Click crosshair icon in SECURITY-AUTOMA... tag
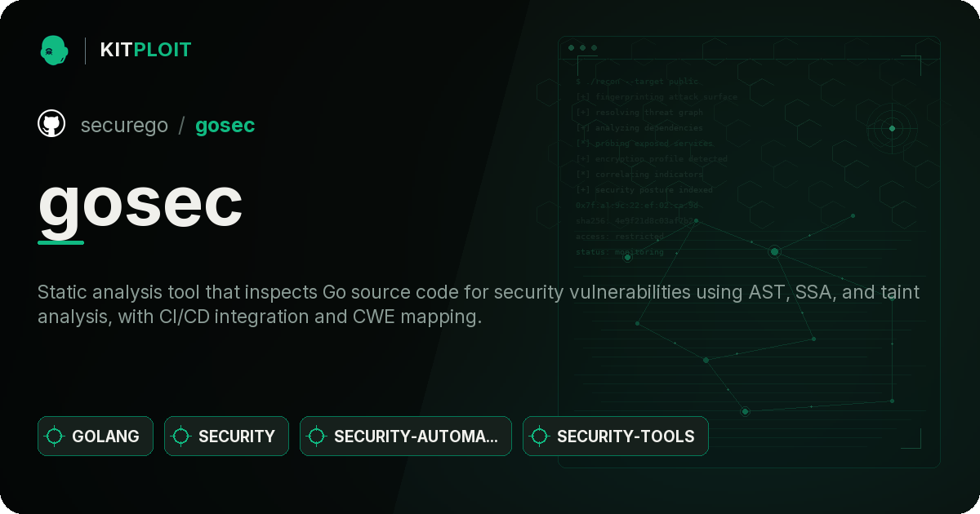980x514 pixels. tap(317, 436)
